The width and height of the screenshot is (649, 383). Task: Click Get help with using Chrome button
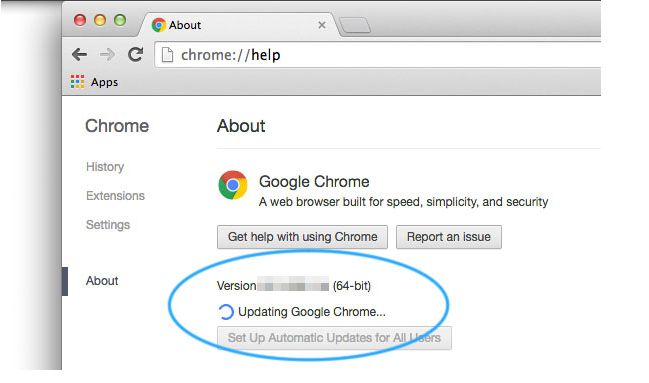point(302,237)
